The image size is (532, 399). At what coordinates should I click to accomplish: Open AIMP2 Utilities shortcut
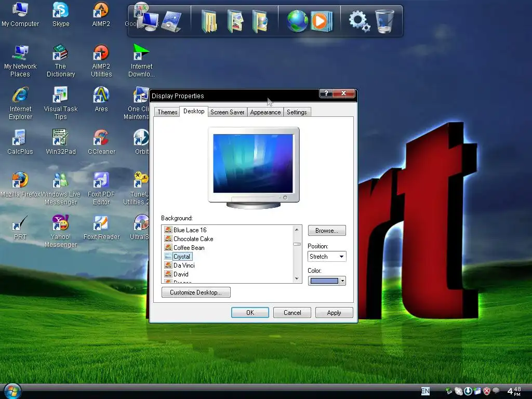click(101, 61)
